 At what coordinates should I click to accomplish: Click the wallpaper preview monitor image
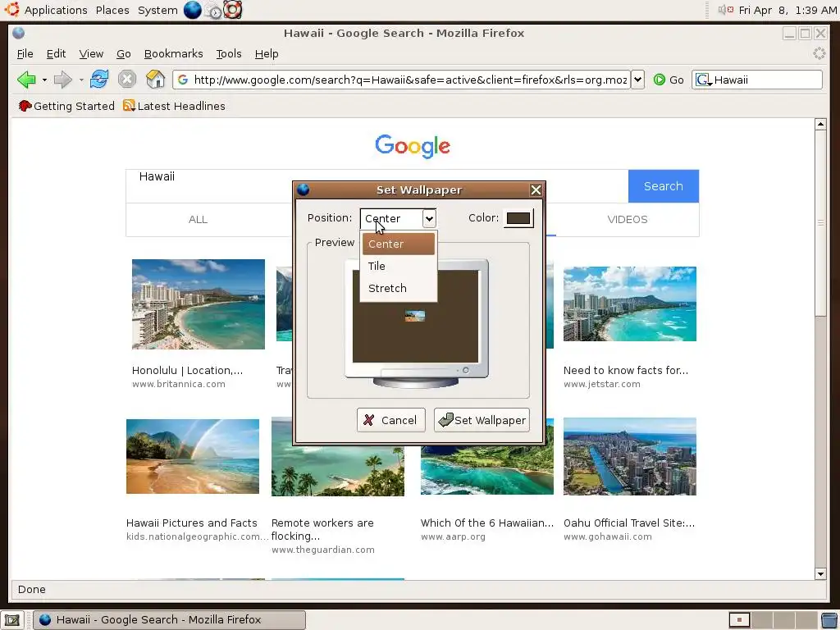click(x=416, y=323)
